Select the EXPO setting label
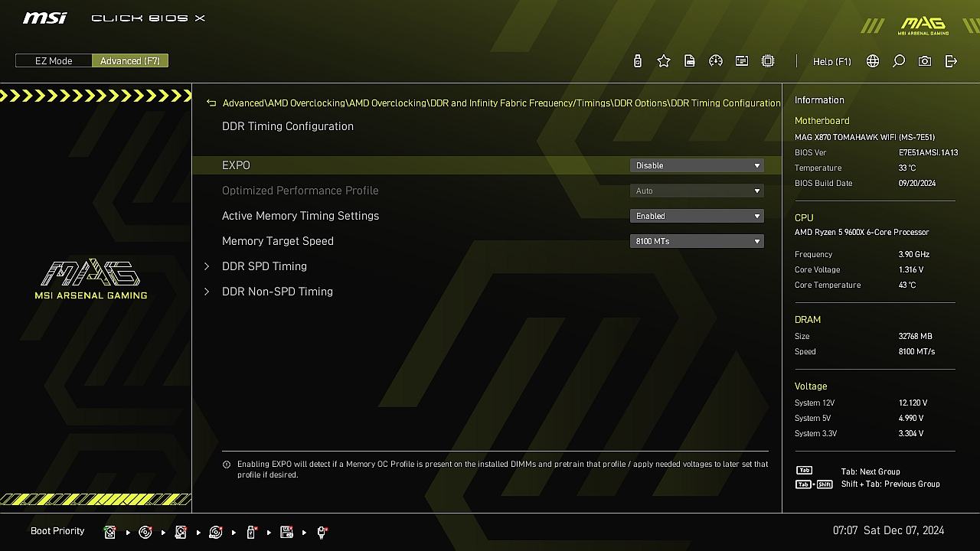This screenshot has width=980, height=551. point(236,165)
